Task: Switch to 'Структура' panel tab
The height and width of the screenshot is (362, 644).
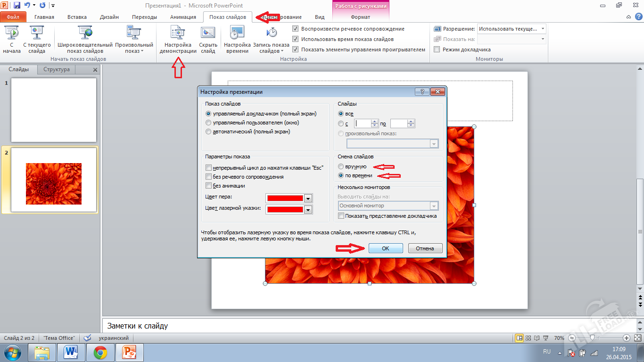Action: [x=57, y=69]
